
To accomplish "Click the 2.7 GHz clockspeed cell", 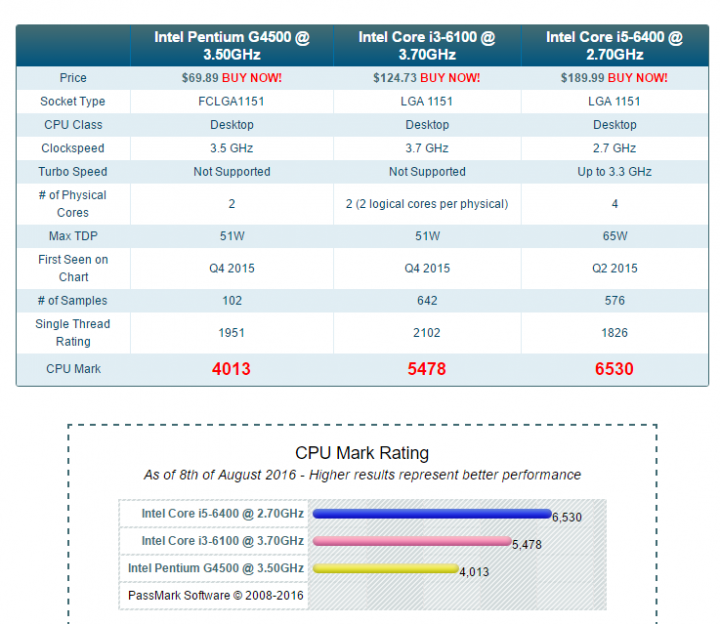I will [614, 148].
